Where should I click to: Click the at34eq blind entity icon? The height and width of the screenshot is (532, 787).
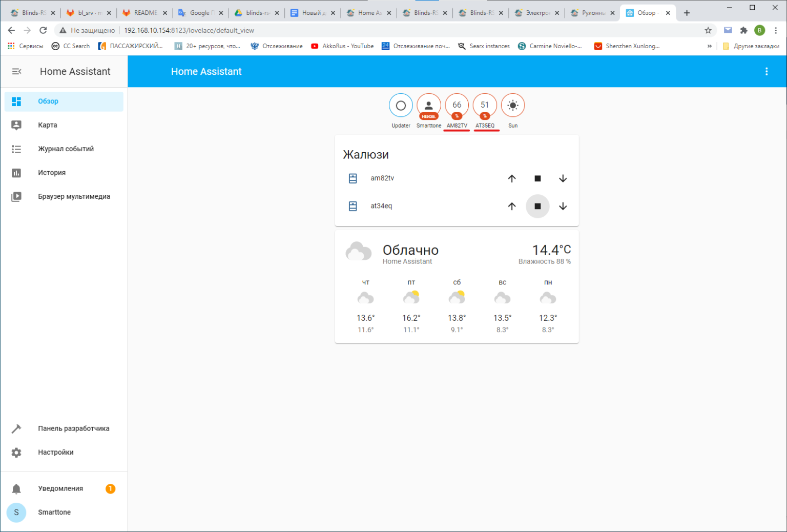[353, 206]
